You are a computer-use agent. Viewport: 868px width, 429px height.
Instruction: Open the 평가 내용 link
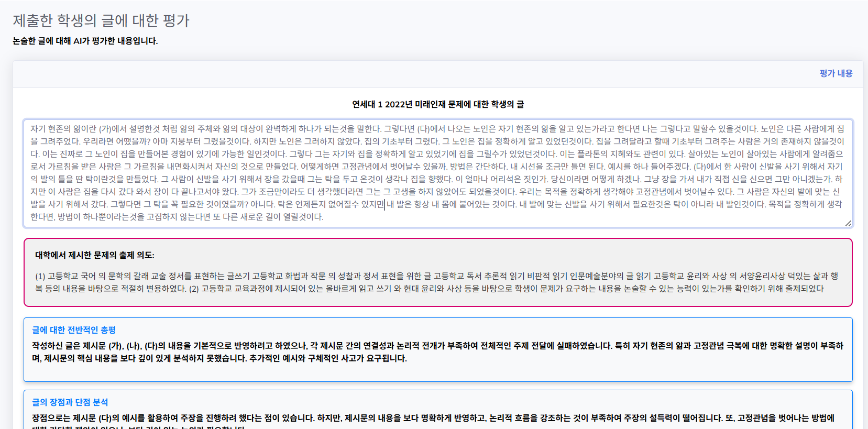[836, 73]
